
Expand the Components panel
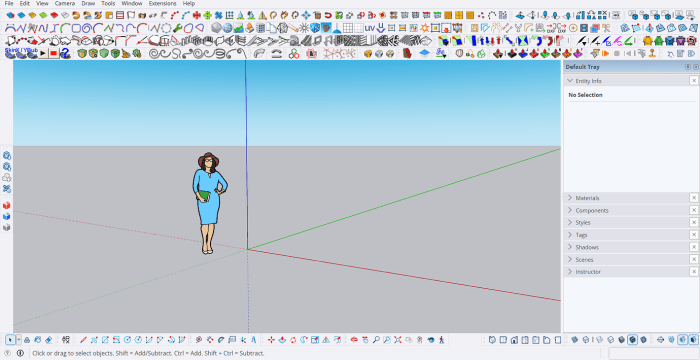coord(570,210)
